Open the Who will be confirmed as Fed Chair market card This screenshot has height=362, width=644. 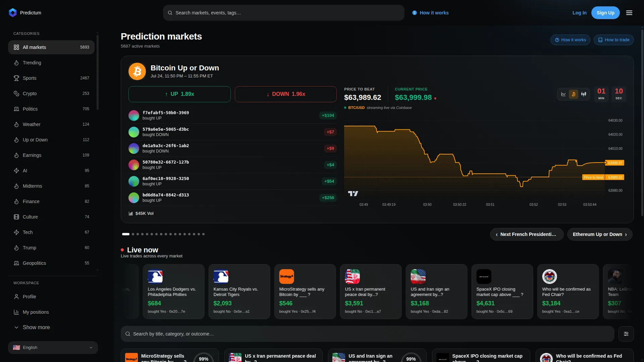tap(584, 356)
